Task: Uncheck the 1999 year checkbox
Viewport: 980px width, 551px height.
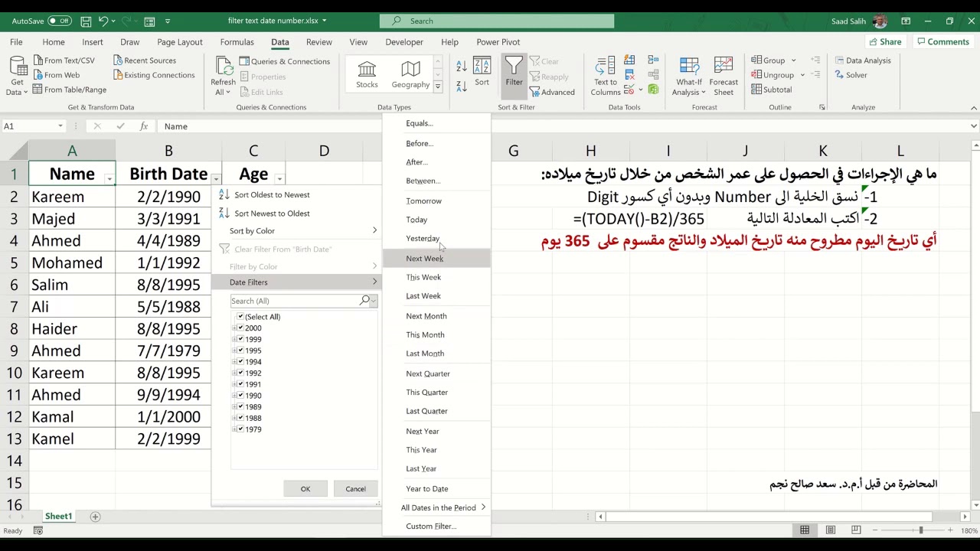Action: 240,339
